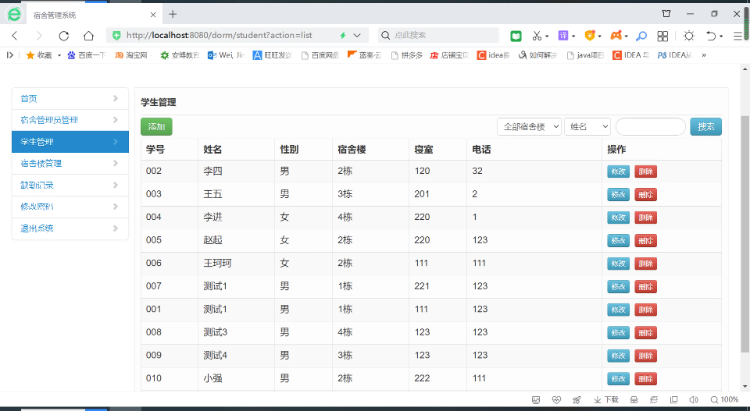Click the page vertical scrollbar

745,233
